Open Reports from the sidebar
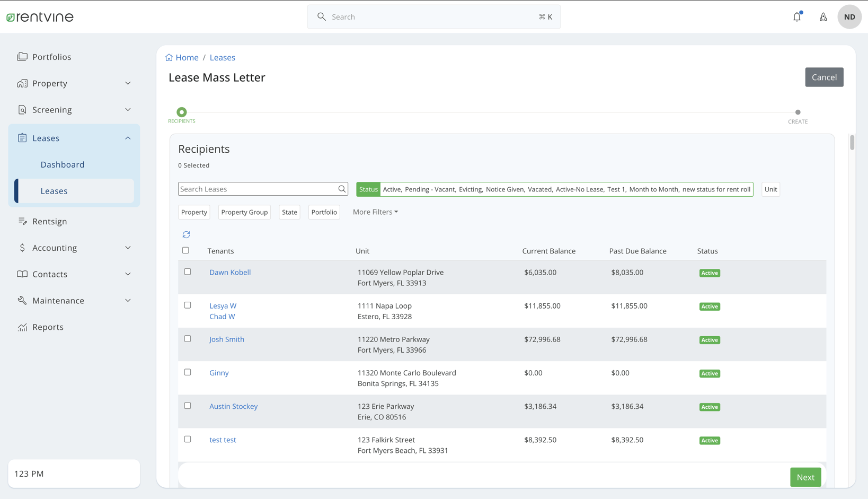Viewport: 868px width, 499px height. pos(48,327)
